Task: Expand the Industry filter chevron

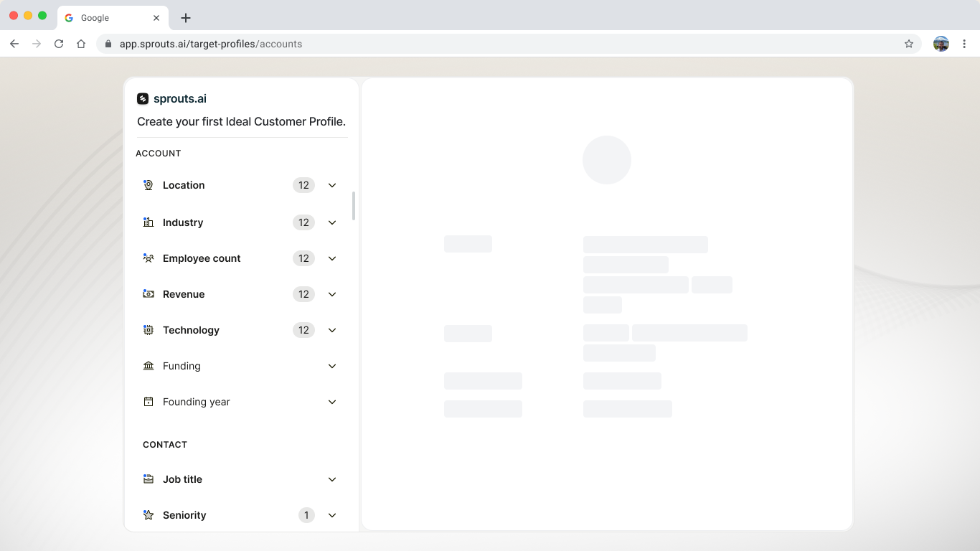Action: click(332, 222)
